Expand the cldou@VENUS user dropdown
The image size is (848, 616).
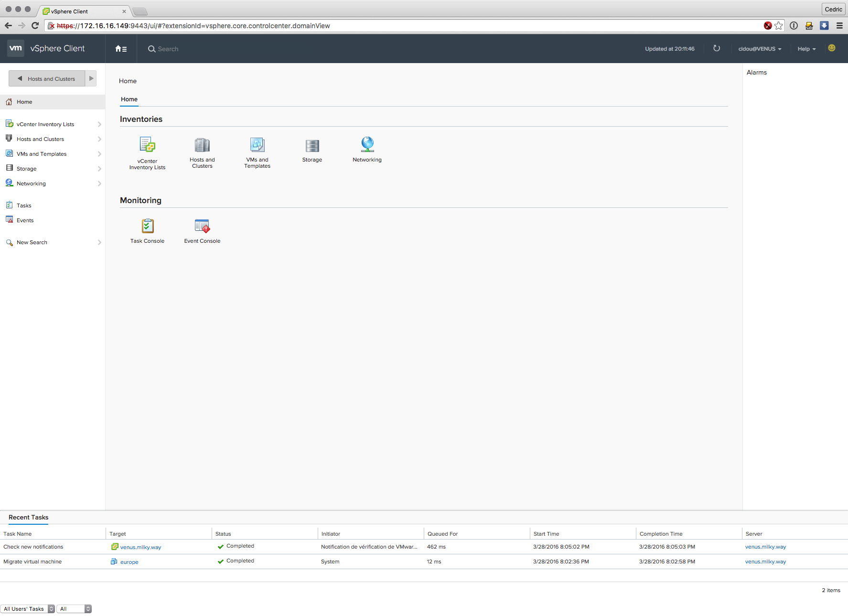pyautogui.click(x=759, y=49)
